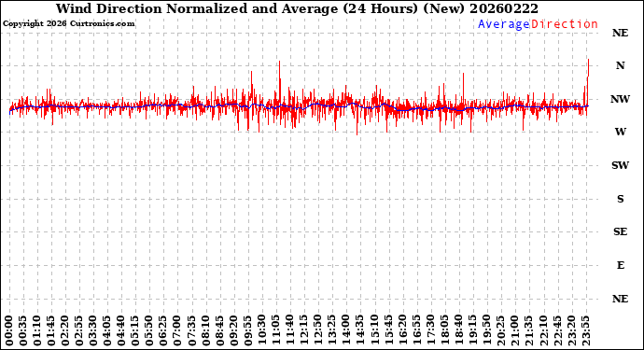The image size is (644, 350).
Task: Click the 04:05 time axis label
Action: coord(107,330)
